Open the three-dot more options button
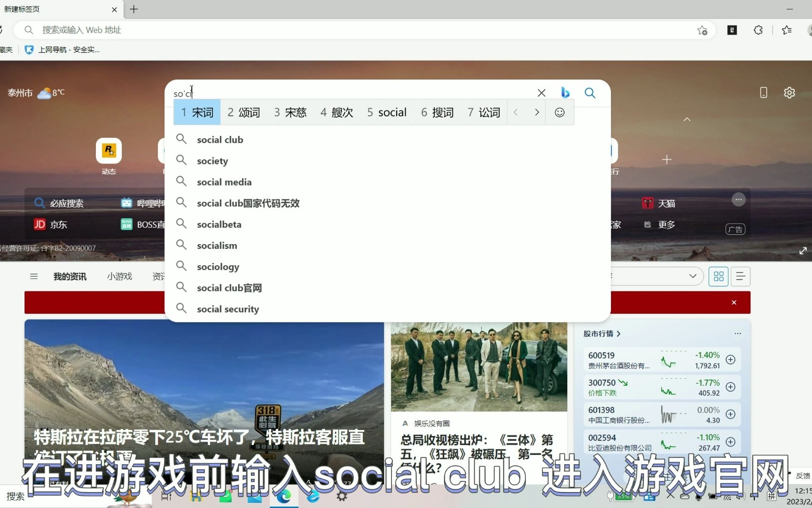The height and width of the screenshot is (508, 812). (739, 199)
